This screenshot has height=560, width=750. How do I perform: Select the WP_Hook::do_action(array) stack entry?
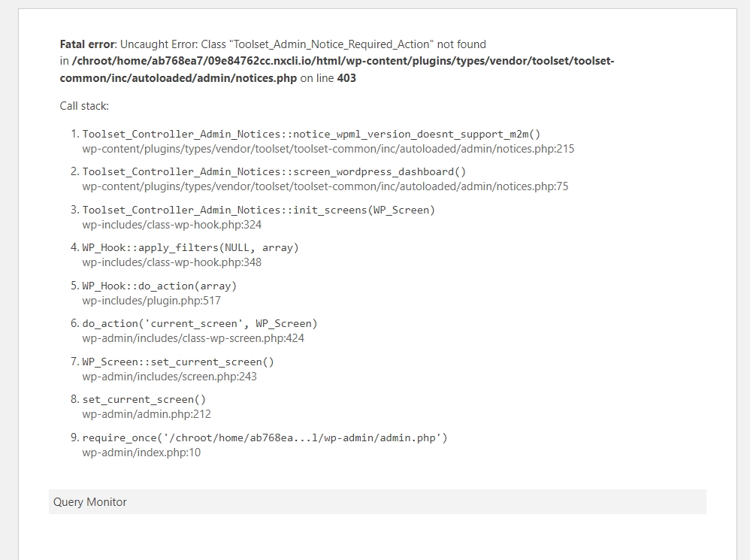(160, 286)
